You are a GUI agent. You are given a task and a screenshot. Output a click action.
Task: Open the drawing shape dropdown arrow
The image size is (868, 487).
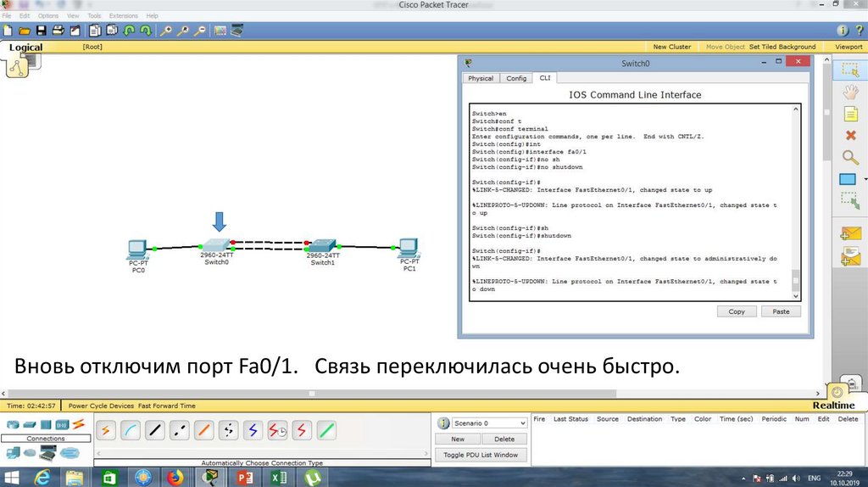[865, 179]
